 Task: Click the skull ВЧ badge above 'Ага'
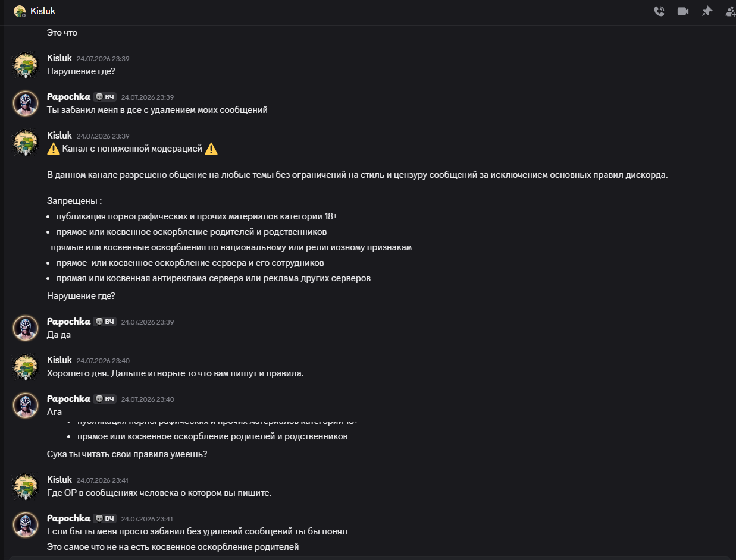105,399
